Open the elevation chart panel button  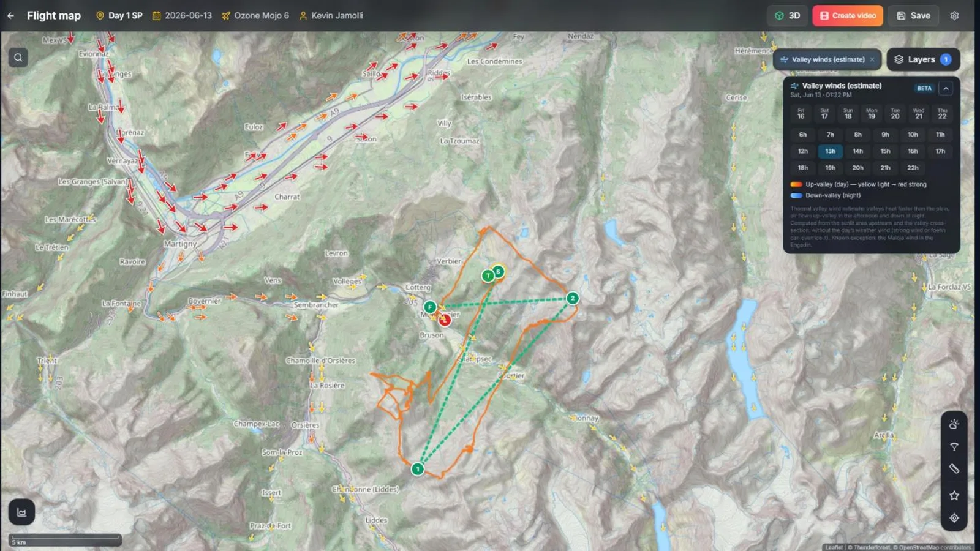tap(21, 512)
